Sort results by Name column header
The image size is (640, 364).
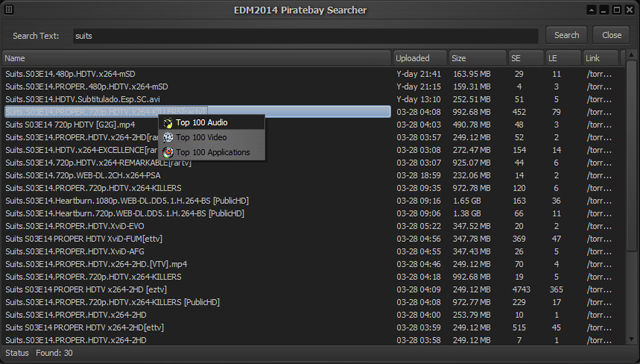(x=197, y=58)
